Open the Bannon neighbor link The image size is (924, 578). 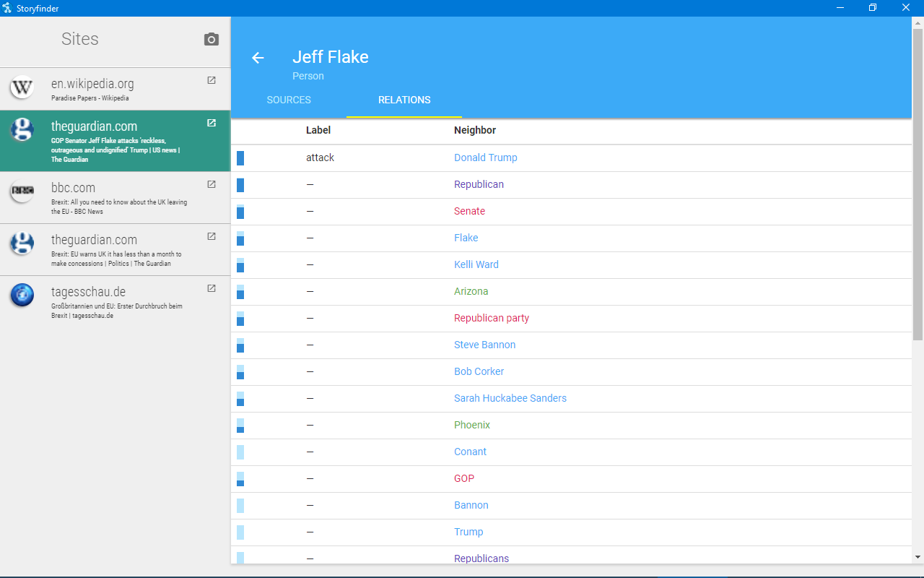coord(471,505)
